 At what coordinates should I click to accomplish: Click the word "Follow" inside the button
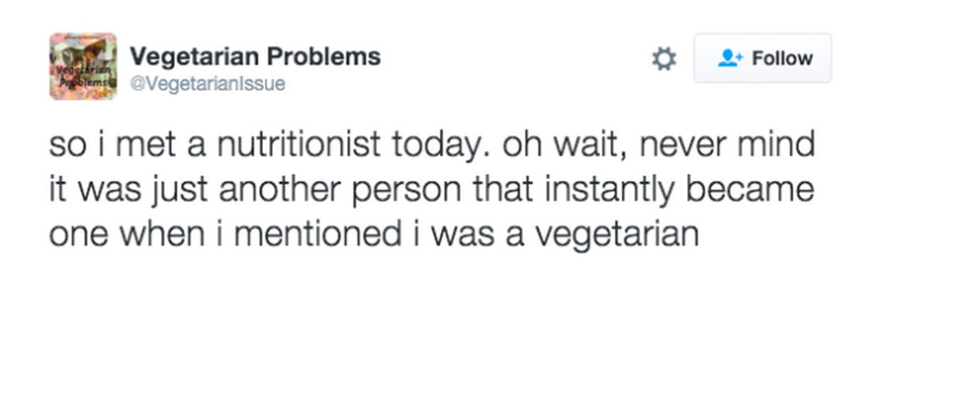point(782,58)
